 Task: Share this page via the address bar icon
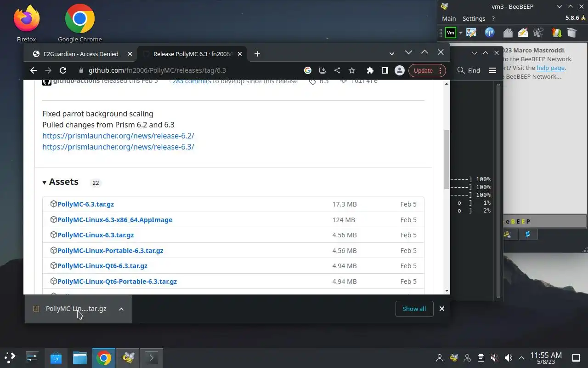coord(337,70)
